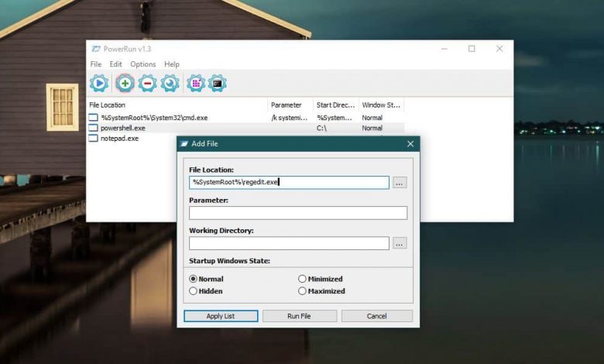This screenshot has height=364, width=604.
Task: Tick the powershell.exe row checkbox
Action: [x=93, y=128]
